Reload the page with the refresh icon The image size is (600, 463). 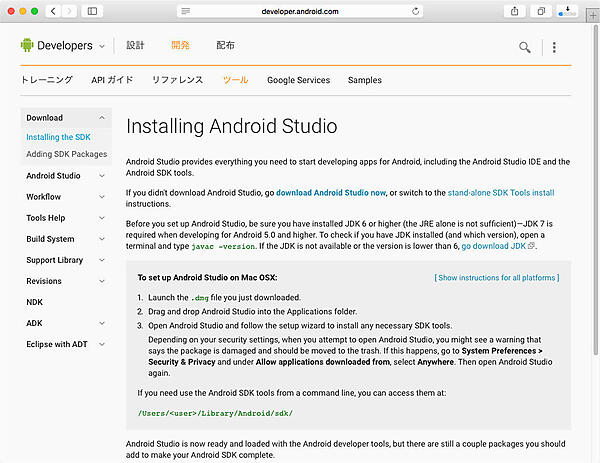tap(414, 11)
